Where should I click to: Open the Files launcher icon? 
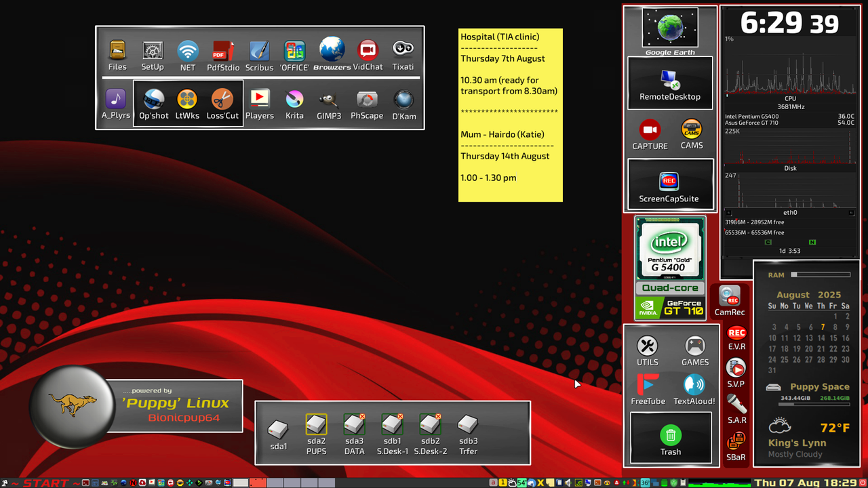[117, 51]
